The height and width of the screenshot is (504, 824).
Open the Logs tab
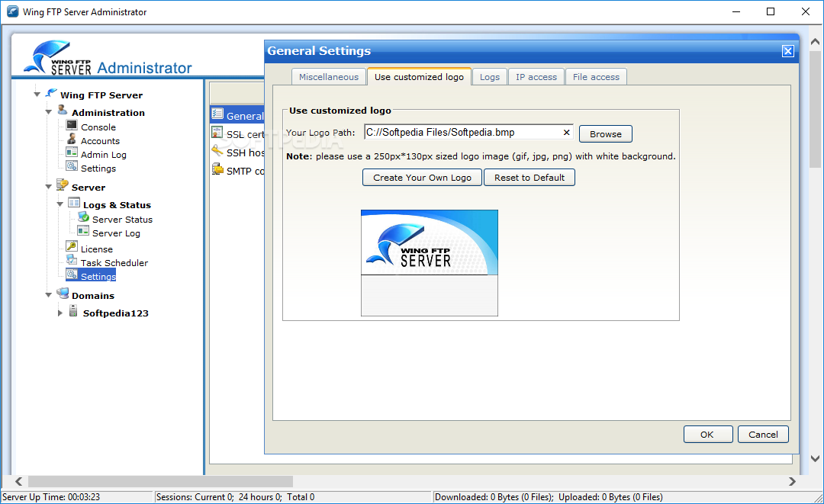point(489,77)
